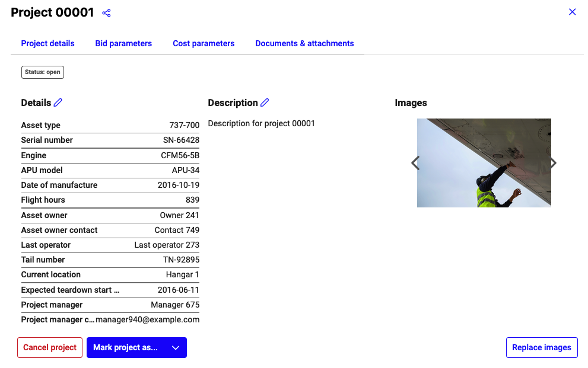This screenshot has width=588, height=368.
Task: Click the Status: open badge
Action: pyautogui.click(x=43, y=72)
